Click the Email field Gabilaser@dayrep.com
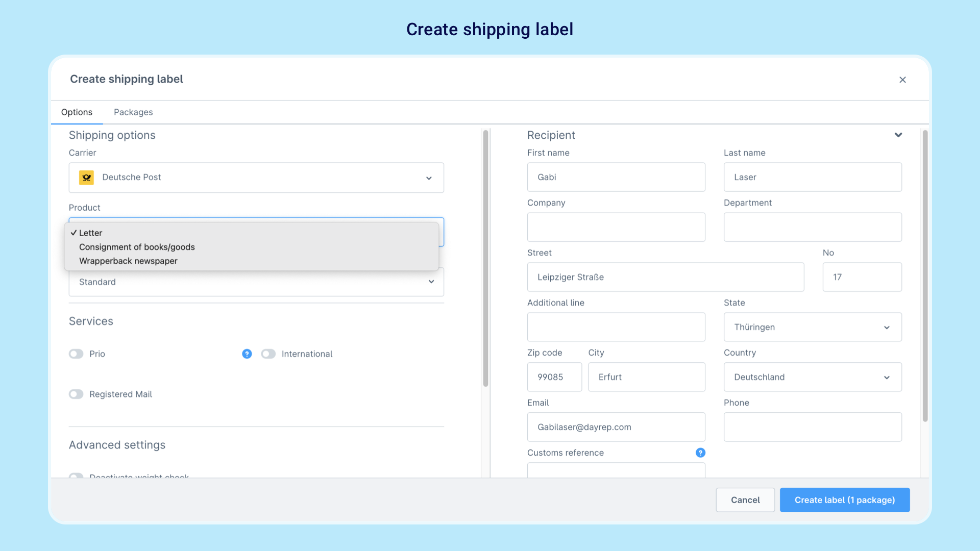 (x=616, y=427)
